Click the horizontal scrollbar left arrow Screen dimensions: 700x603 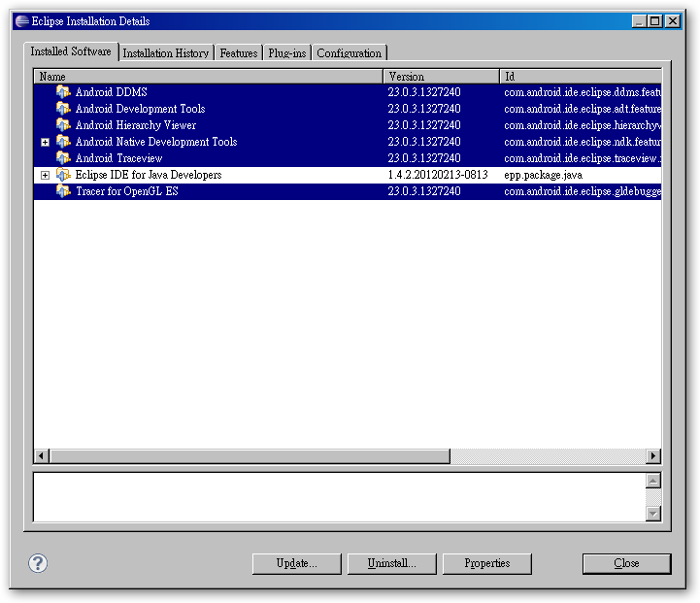coord(42,456)
